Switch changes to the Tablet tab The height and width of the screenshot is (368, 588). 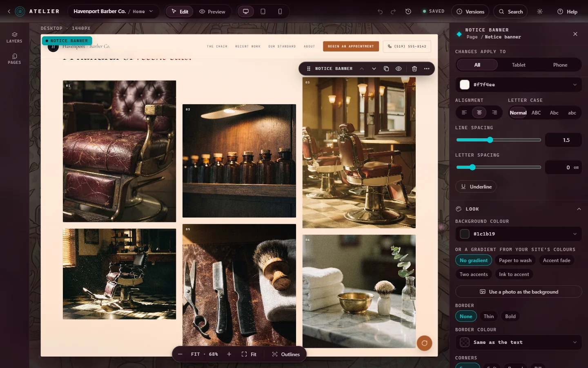519,65
